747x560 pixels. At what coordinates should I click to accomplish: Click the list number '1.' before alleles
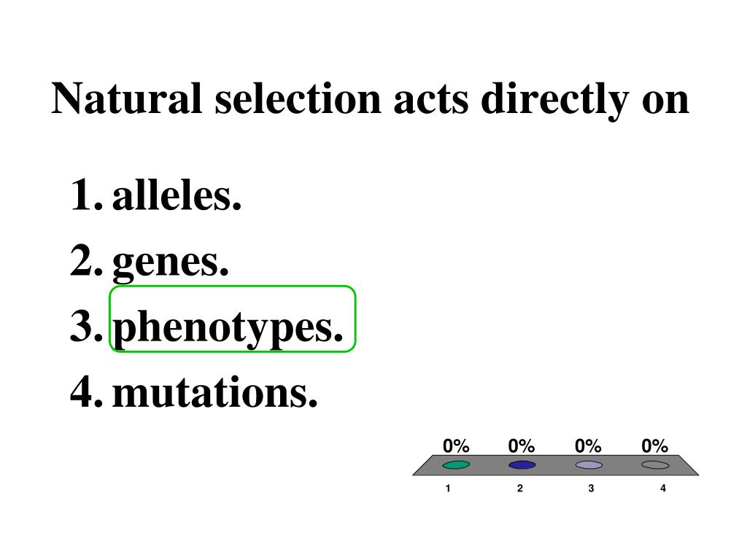86,195
